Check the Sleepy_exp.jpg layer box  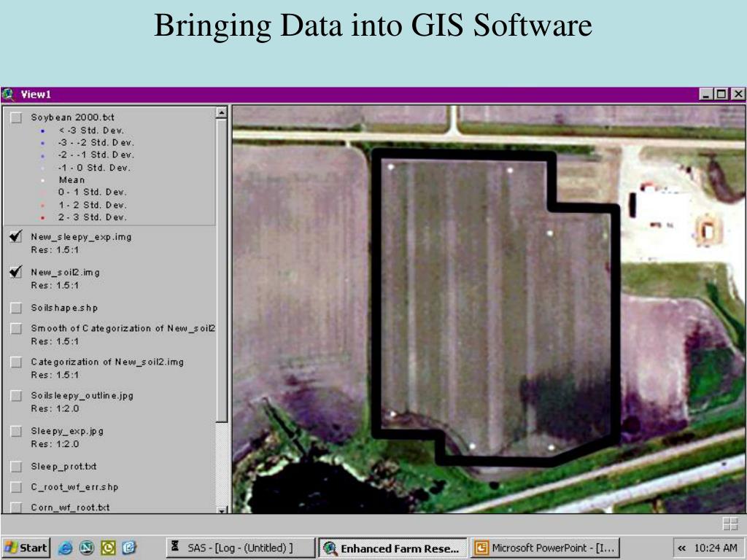16,431
